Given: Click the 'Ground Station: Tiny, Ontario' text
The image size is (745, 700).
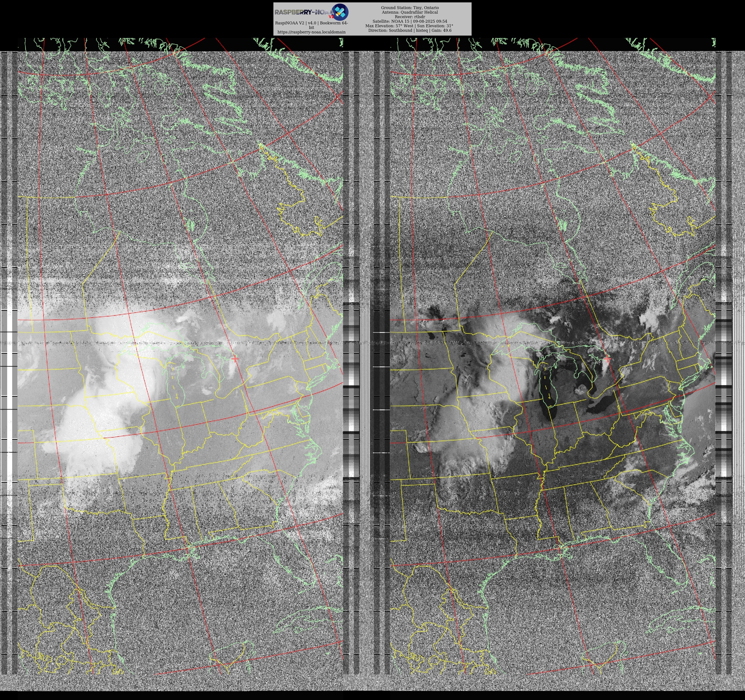Looking at the screenshot, I should point(410,7).
